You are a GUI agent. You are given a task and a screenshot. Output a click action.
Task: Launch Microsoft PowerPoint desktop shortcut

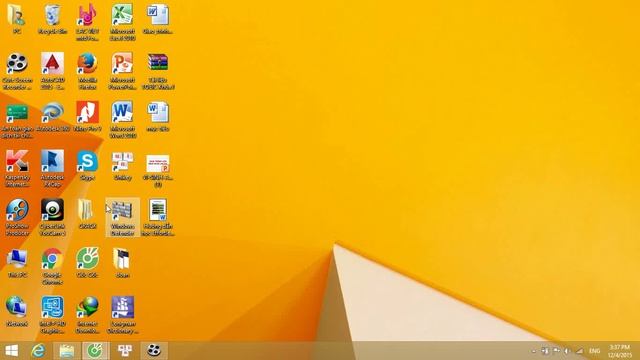(122, 71)
